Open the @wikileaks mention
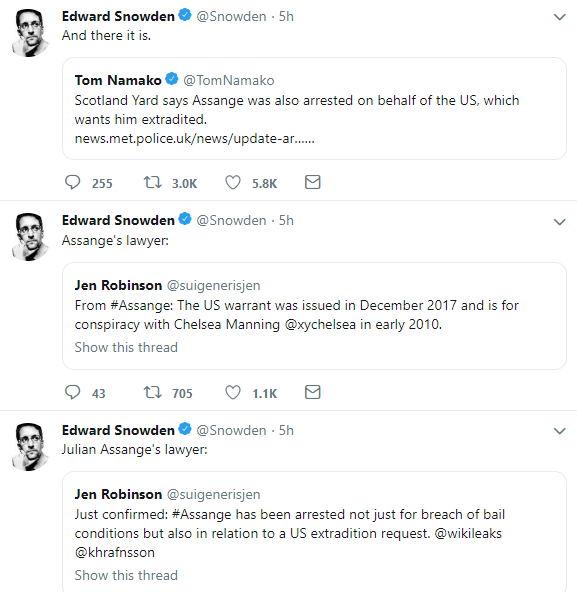This screenshot has width=577, height=592. click(468, 533)
